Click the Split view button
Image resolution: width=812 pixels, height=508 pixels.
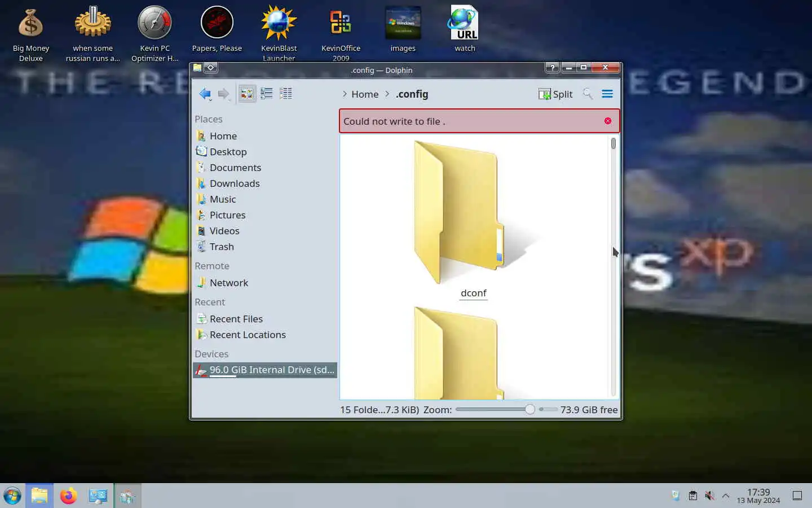click(555, 94)
